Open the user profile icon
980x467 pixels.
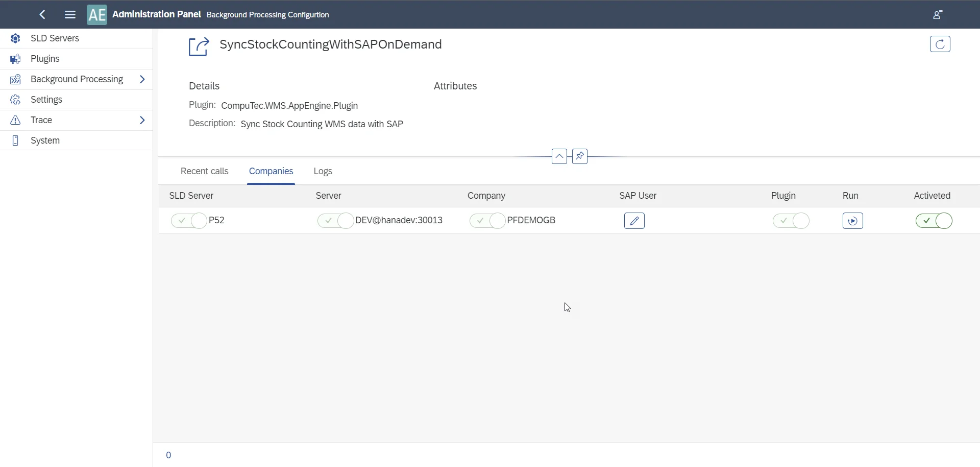pos(938,15)
